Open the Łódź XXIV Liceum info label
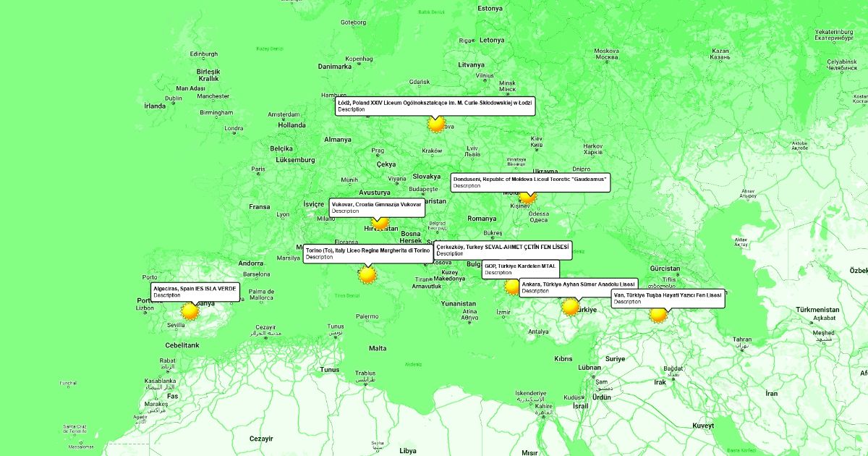 pos(435,106)
